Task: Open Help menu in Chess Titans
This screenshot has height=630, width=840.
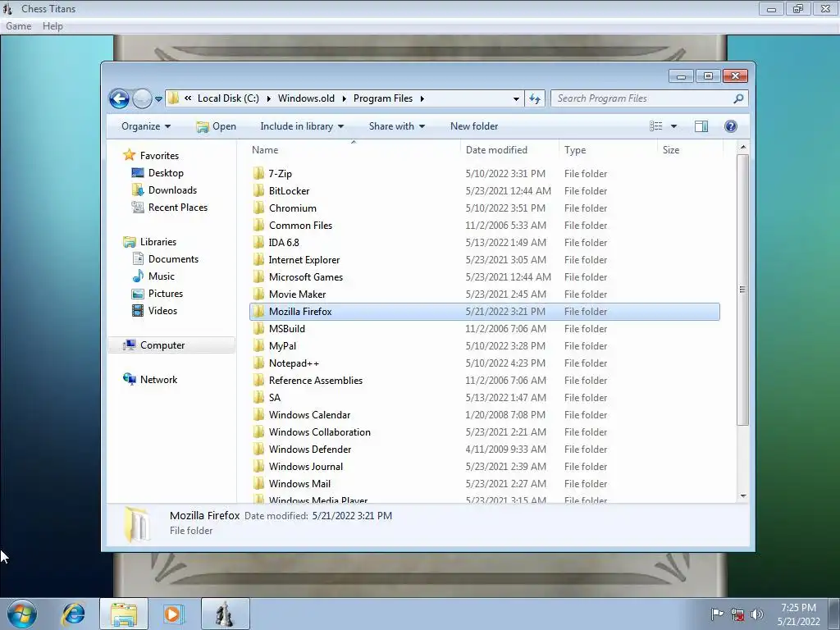Action: (x=52, y=26)
